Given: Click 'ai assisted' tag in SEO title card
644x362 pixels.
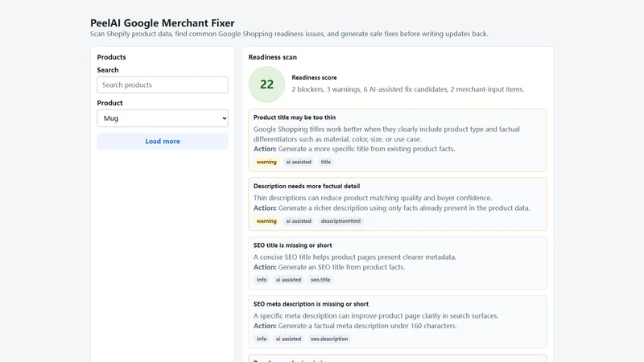Looking at the screenshot, I should pos(288,280).
